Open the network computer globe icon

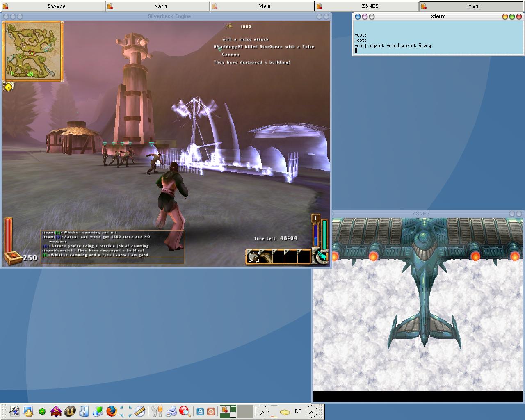coord(98,411)
